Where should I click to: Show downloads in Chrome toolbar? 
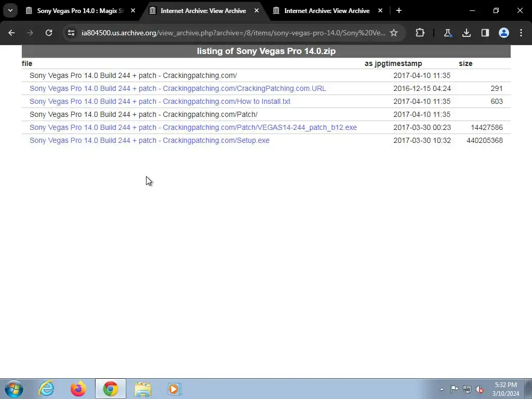[467, 33]
